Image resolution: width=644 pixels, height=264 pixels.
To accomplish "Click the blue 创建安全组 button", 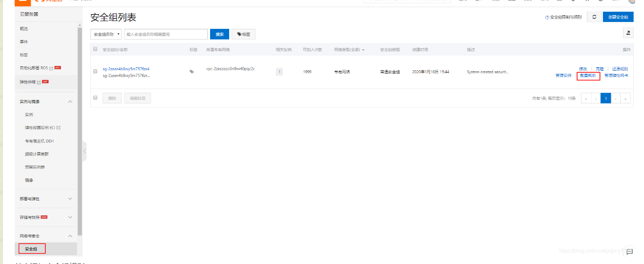I will click(x=618, y=17).
